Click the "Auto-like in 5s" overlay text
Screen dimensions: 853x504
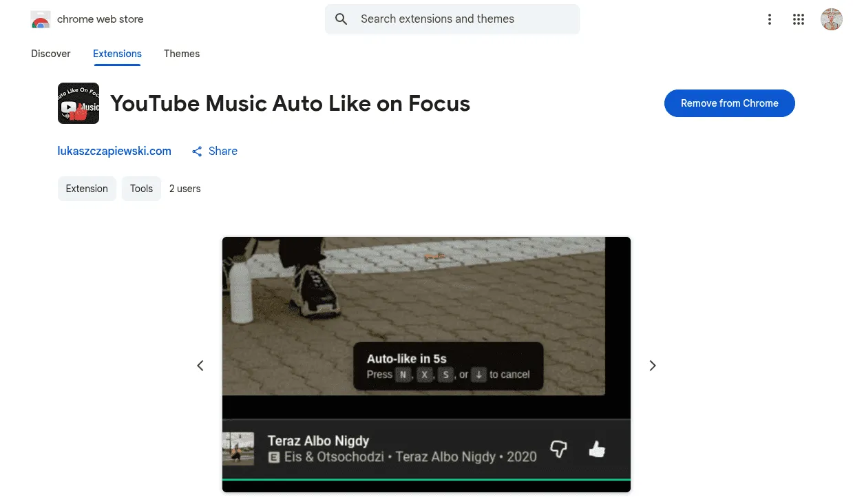click(x=407, y=359)
